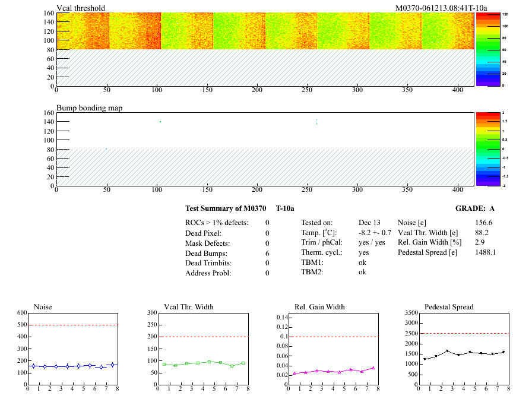Click the 'Tested on:' label

coord(317,222)
